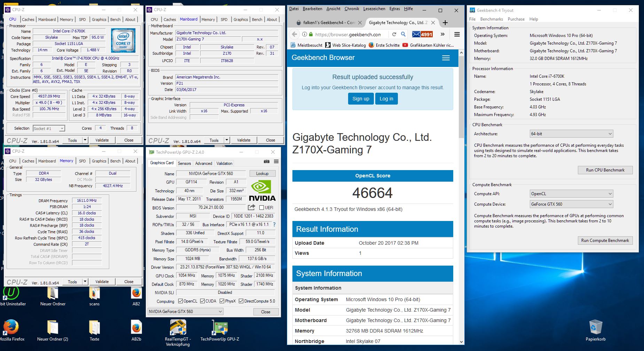Image resolution: width=644 pixels, height=351 pixels.
Task: Open Tools dropdown arrow in CPU-Z Mainboard window
Action: (x=227, y=140)
